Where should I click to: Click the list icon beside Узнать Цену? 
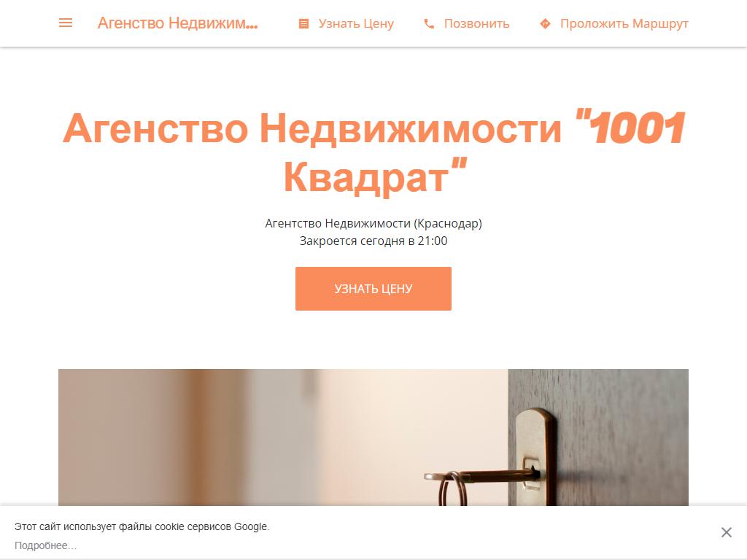[x=303, y=24]
